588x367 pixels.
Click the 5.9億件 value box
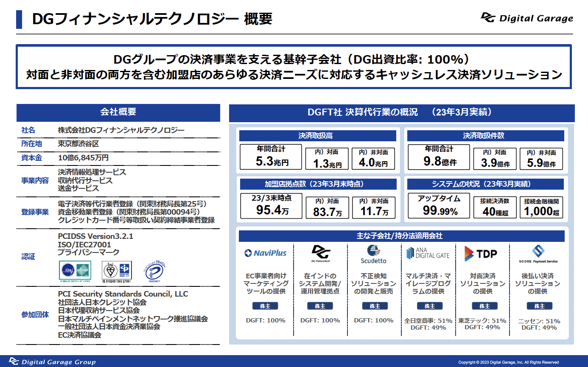(541, 159)
